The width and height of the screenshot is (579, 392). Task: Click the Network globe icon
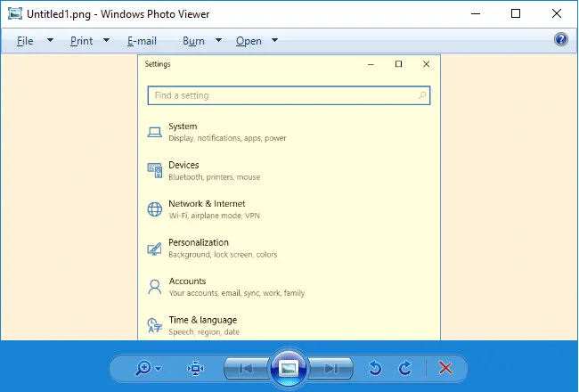[155, 209]
